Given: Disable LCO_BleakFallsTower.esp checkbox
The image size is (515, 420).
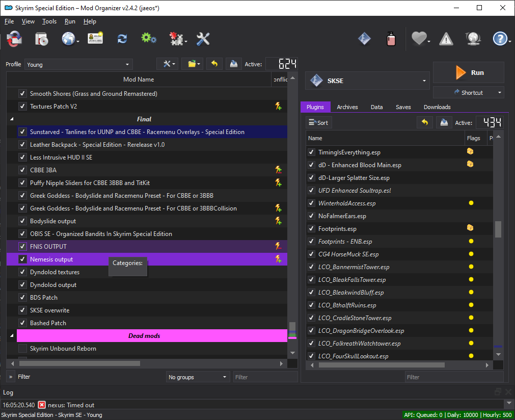Looking at the screenshot, I should tap(311, 279).
